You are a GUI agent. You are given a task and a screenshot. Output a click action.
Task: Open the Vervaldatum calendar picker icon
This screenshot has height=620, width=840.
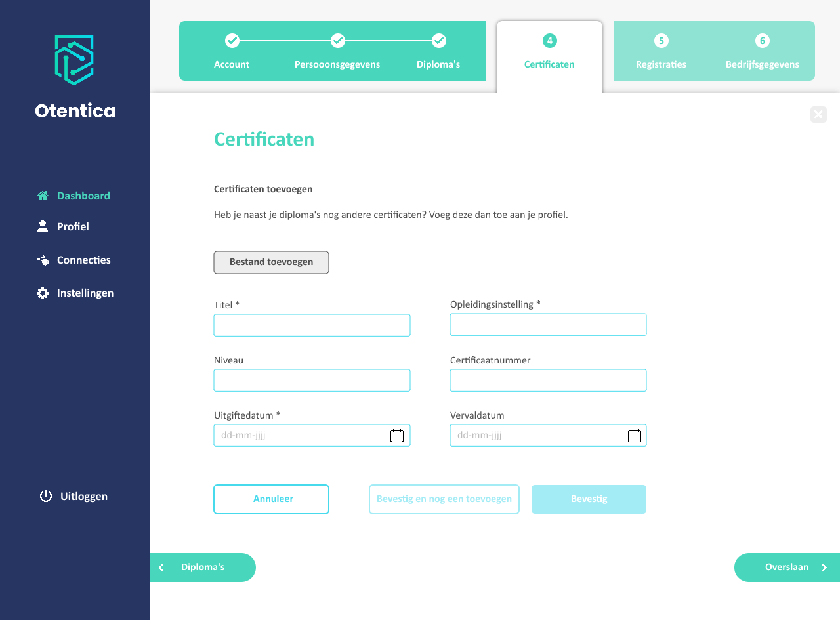click(x=635, y=436)
